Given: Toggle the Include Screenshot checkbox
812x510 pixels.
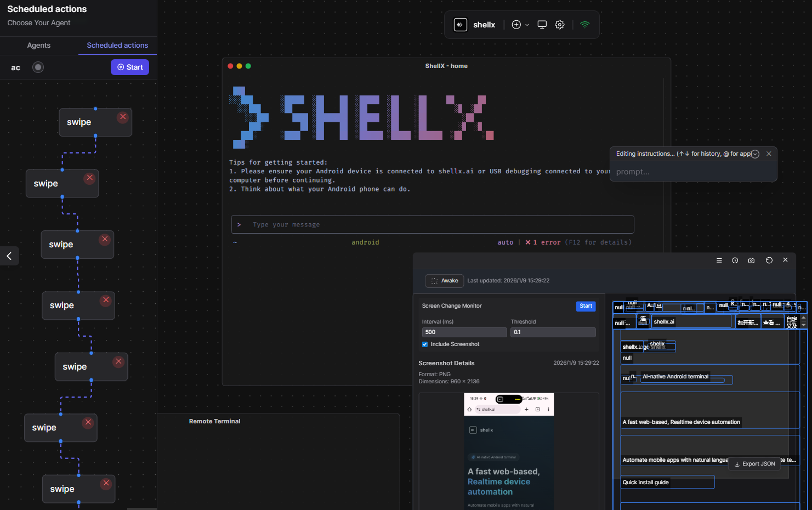Looking at the screenshot, I should [x=424, y=344].
